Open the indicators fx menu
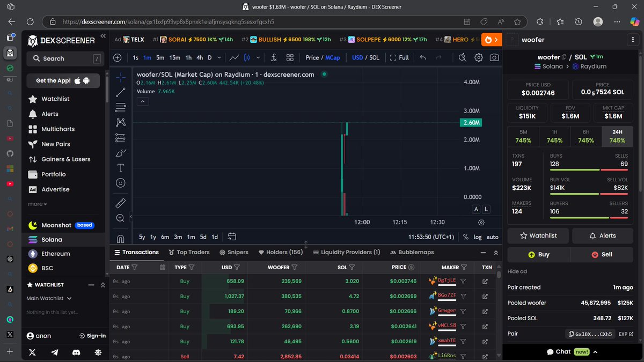Screen dimensions: 644x362 pyautogui.click(x=273, y=57)
